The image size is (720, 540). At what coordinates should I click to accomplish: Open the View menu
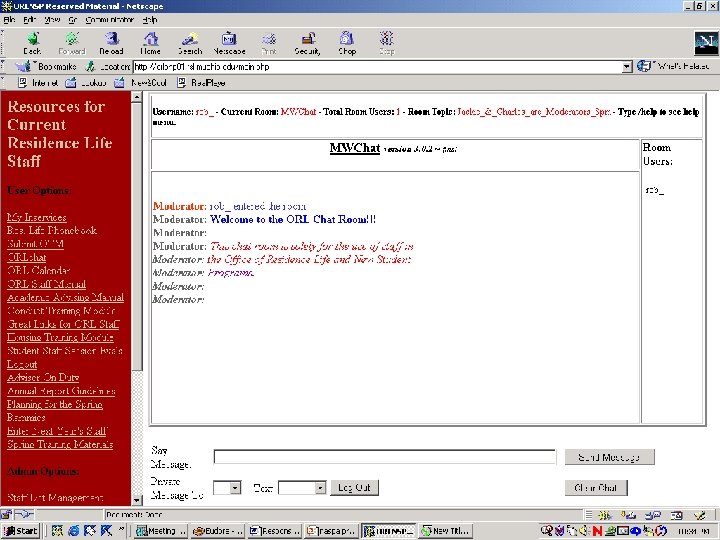(52, 20)
